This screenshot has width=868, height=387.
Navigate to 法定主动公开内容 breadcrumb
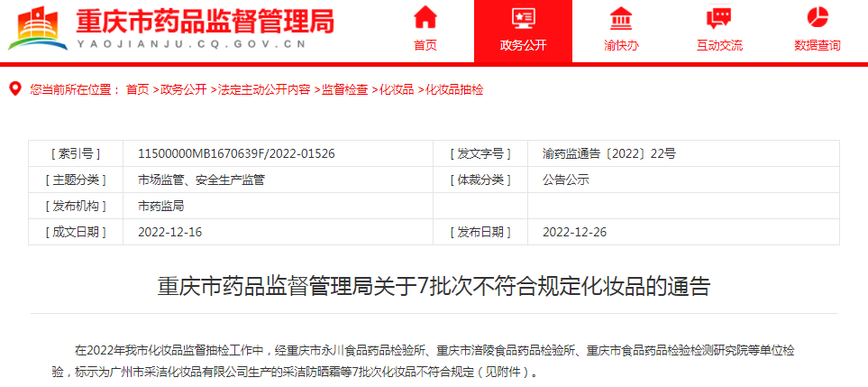[264, 89]
